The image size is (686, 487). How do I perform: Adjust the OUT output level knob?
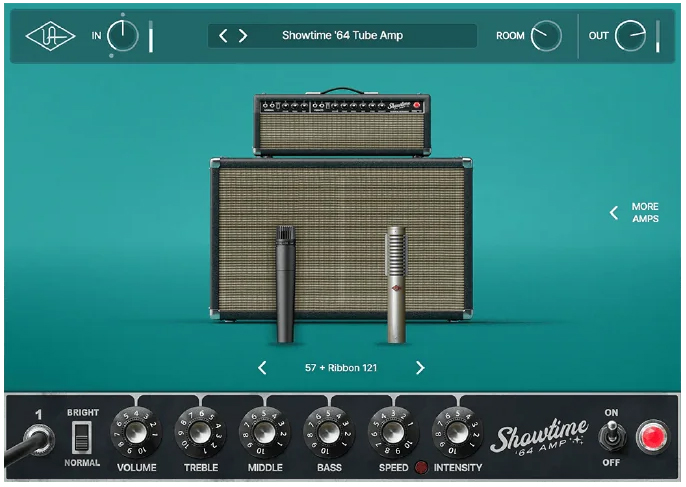pyautogui.click(x=630, y=36)
